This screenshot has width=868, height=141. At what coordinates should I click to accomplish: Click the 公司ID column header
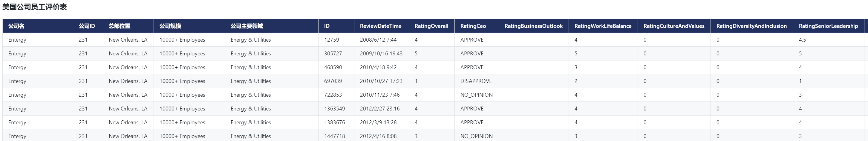tap(87, 26)
